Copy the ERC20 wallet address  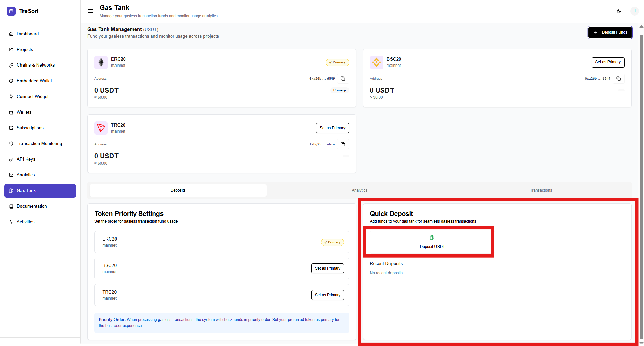coord(343,79)
